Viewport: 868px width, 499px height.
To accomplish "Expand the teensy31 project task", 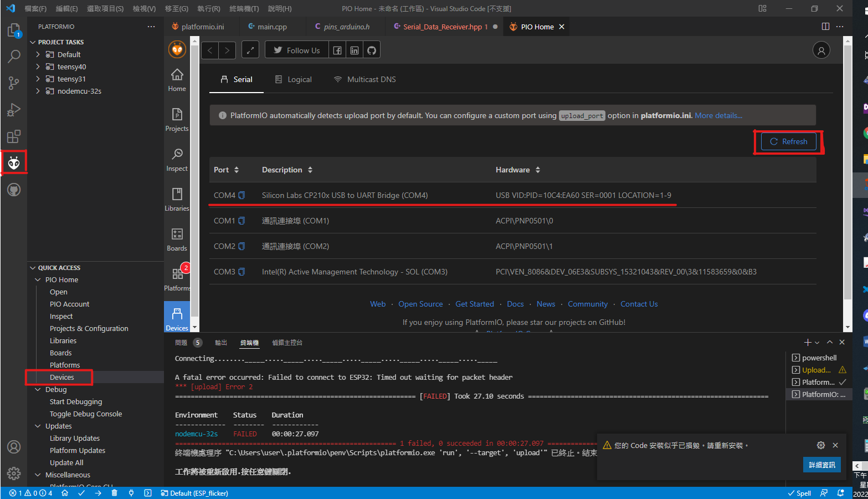I will click(38, 79).
